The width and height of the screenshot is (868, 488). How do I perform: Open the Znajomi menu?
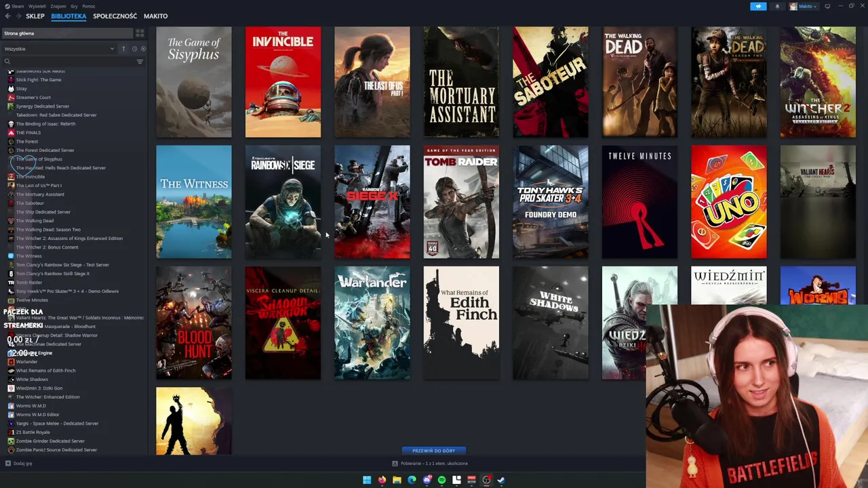58,6
